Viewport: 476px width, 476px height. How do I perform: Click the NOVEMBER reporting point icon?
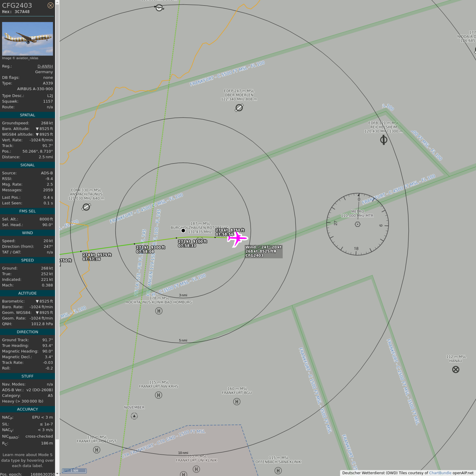pos(134,416)
